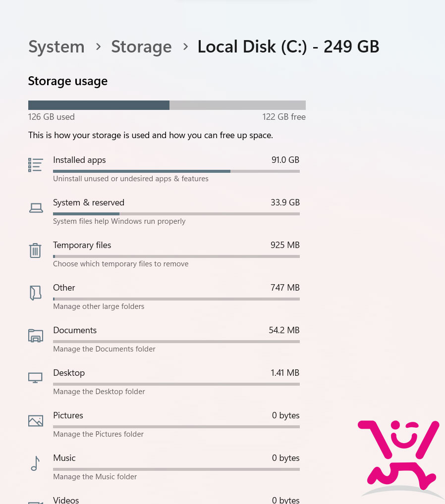Open Temporary files category
The height and width of the screenshot is (504, 445).
click(x=176, y=254)
